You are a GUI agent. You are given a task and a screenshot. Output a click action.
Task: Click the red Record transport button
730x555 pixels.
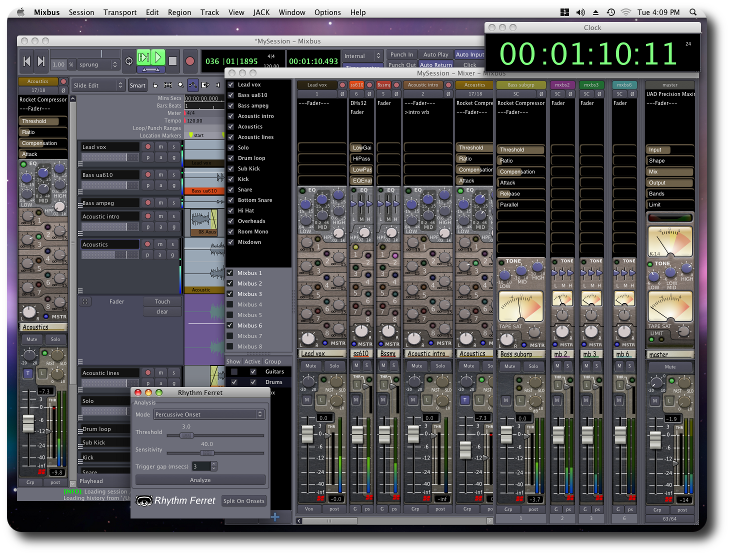[188, 60]
